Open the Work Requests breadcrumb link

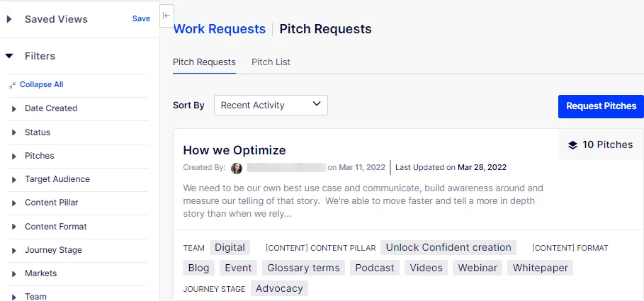(220, 29)
